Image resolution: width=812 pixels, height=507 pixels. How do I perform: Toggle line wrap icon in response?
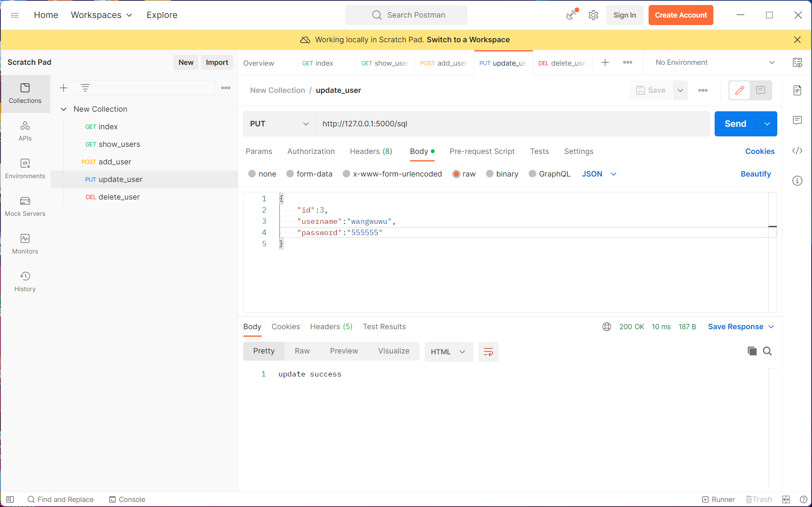pyautogui.click(x=488, y=352)
